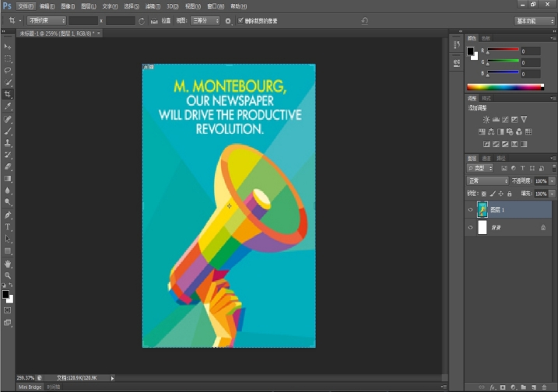This screenshot has width=558, height=392.
Task: Toggle visibility of the 背景 layer
Action: coord(470,227)
